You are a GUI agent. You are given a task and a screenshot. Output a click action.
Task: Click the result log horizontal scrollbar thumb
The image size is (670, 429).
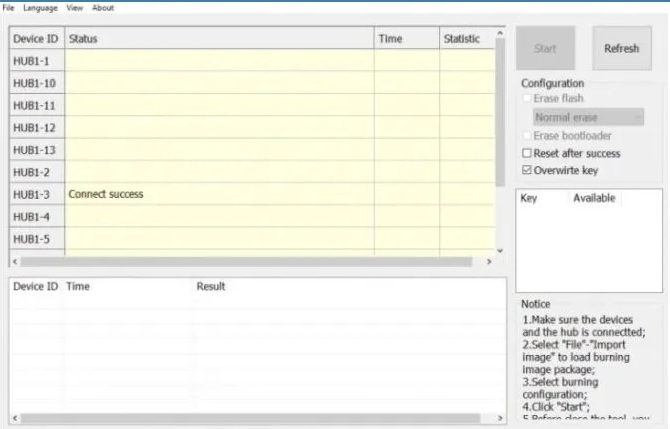pyautogui.click(x=250, y=418)
